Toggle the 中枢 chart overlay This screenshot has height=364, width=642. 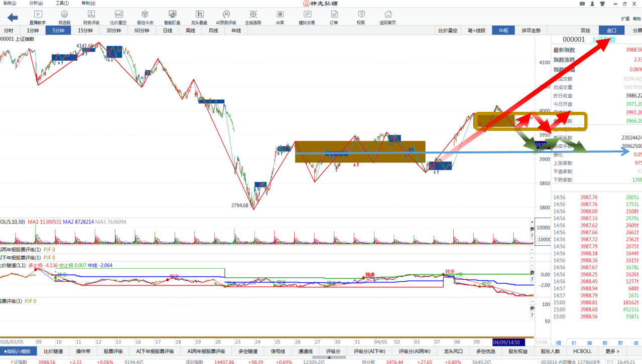(503, 31)
